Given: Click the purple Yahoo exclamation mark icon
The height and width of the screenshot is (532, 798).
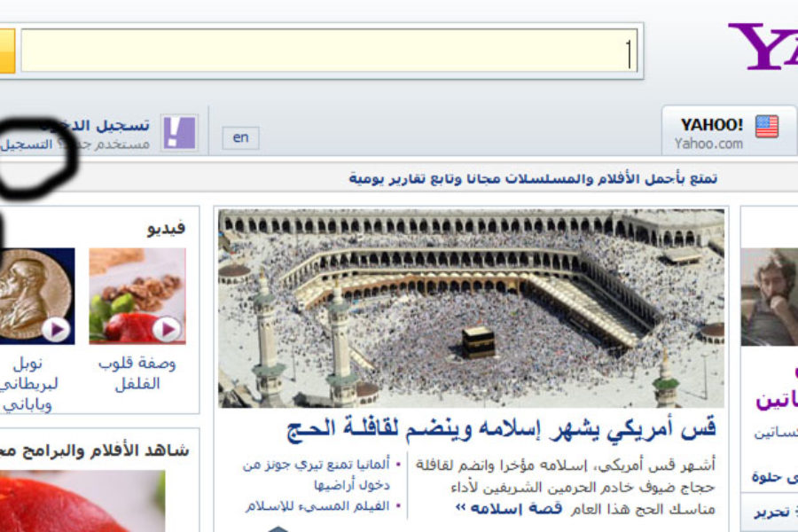Looking at the screenshot, I should click(x=179, y=133).
